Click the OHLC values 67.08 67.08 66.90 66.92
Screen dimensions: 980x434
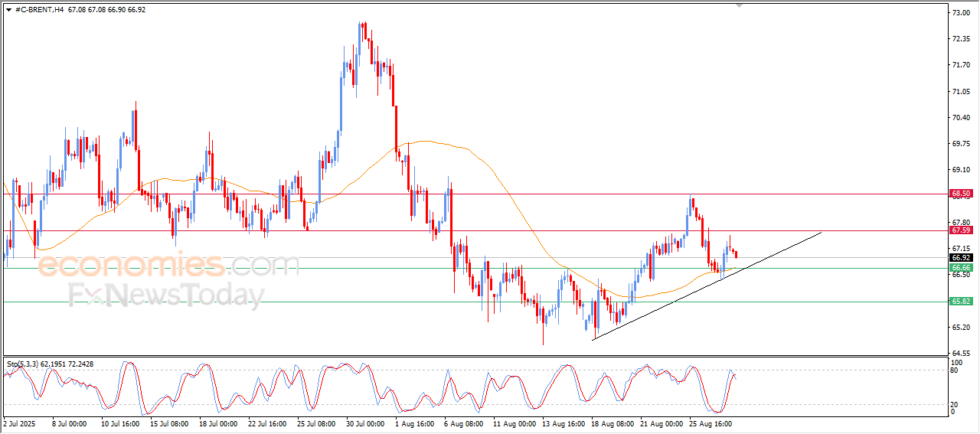coord(106,9)
